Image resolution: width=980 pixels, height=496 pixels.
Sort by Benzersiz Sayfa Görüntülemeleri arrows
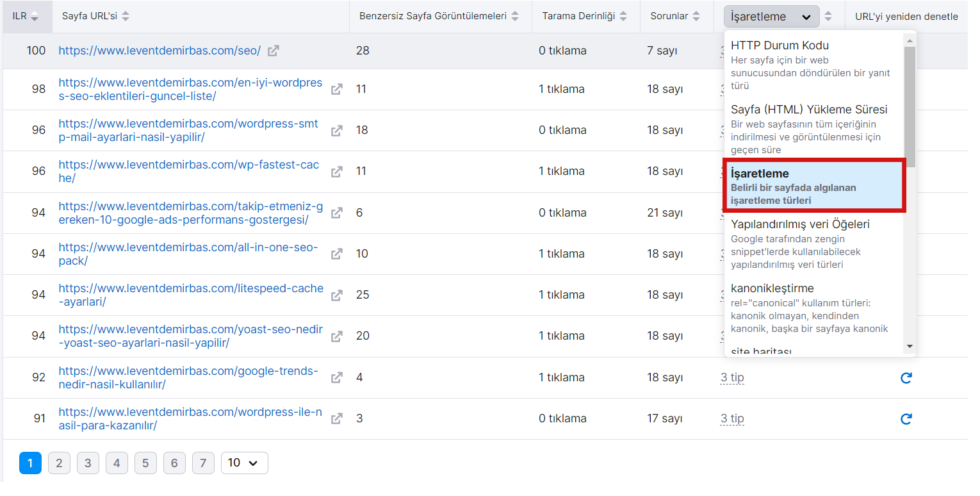(515, 17)
